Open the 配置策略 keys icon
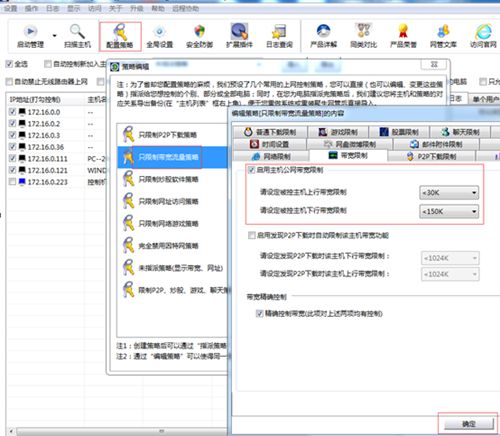The width and height of the screenshot is (500, 436). [x=120, y=32]
